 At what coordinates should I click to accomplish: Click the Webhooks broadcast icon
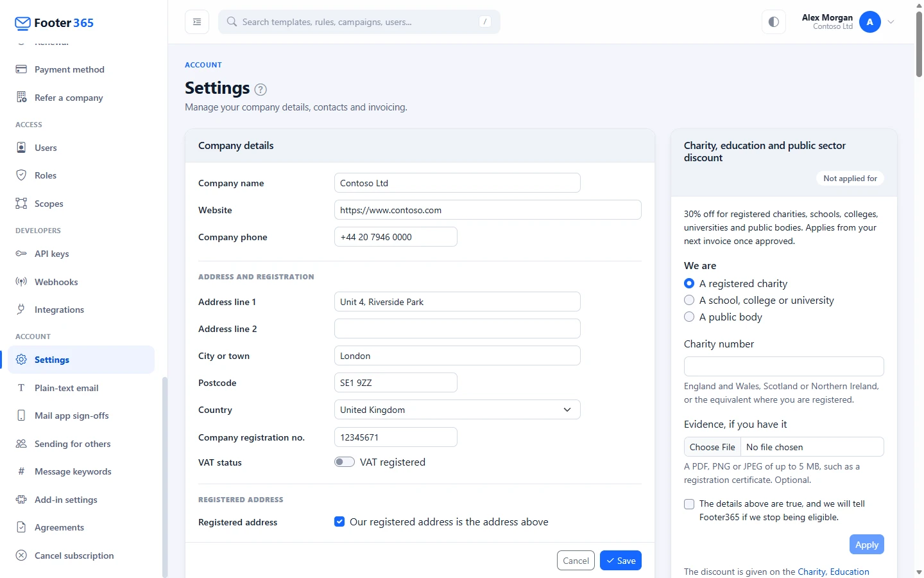21,282
